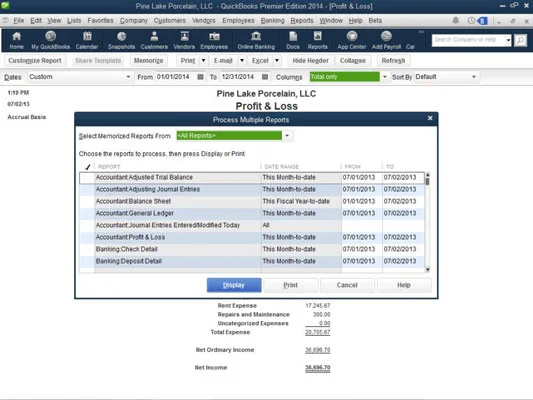The image size is (533, 400).
Task: Click the Add Payroll icon
Action: coord(386,40)
